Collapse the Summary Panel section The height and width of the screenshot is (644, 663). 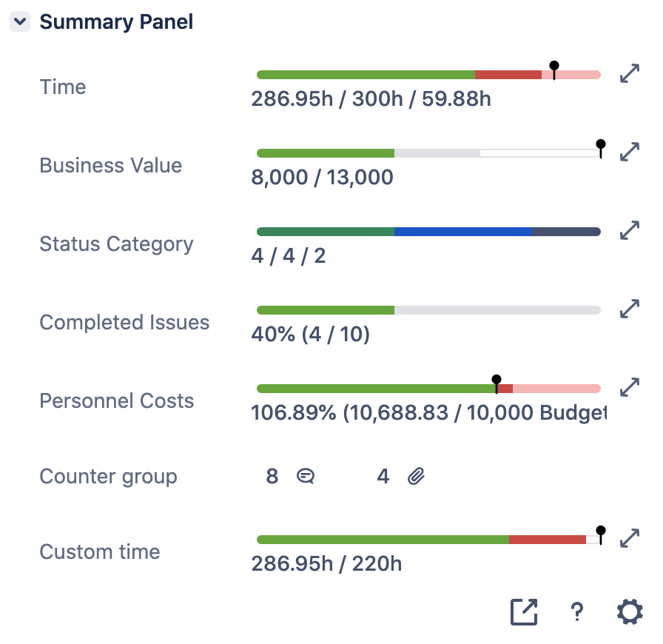click(19, 21)
